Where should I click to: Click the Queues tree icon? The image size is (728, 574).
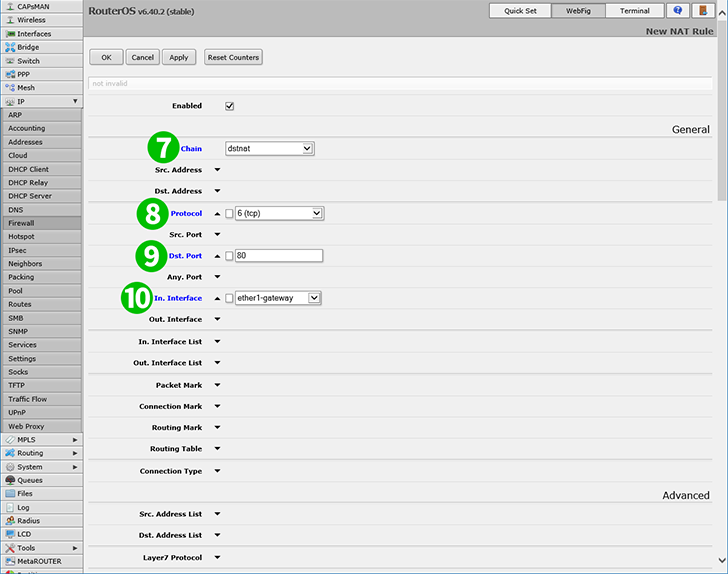click(10, 480)
